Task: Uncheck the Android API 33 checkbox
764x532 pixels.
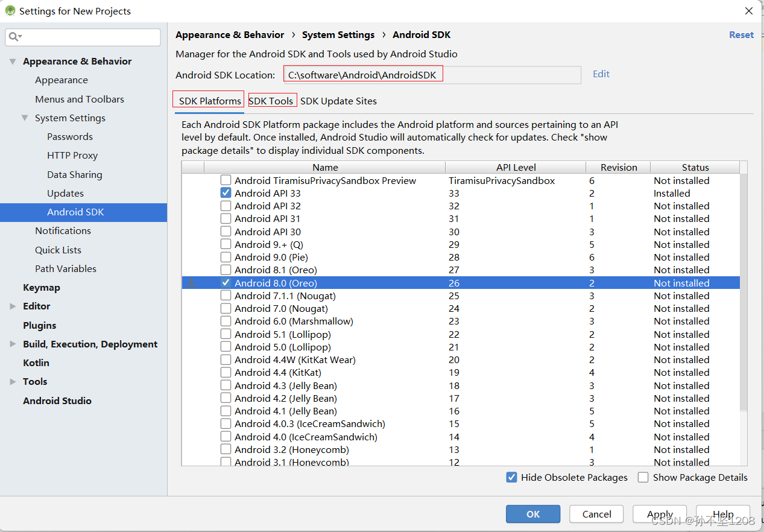Action: (226, 193)
